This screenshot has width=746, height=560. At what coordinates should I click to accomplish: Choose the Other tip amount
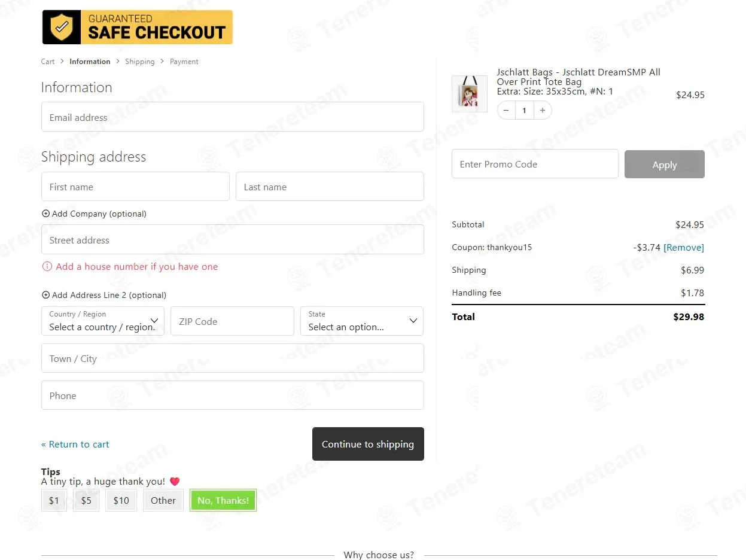tap(163, 500)
